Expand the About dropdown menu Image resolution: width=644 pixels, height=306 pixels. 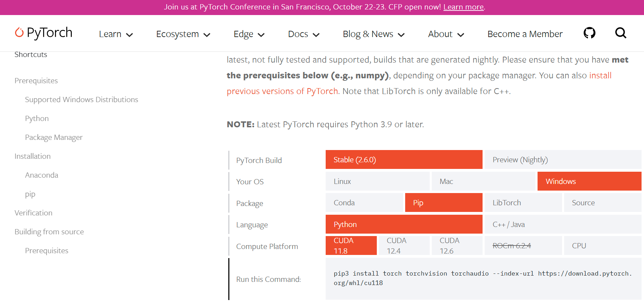(x=446, y=34)
